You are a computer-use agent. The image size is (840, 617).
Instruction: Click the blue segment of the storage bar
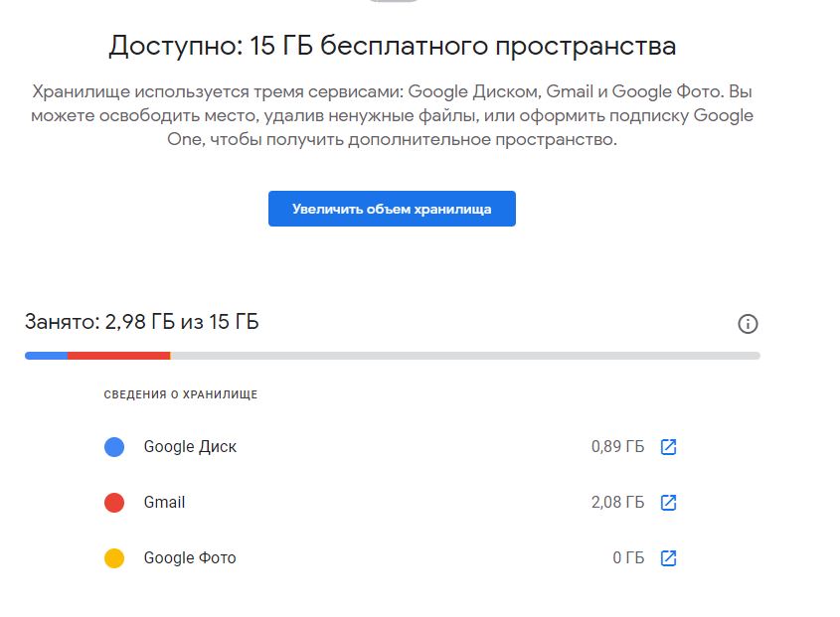46,356
